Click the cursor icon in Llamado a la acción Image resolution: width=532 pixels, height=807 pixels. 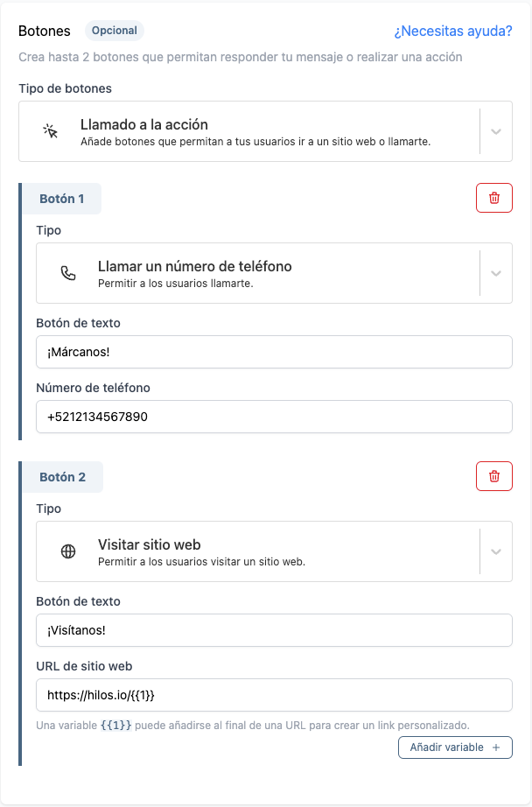pos(51,131)
